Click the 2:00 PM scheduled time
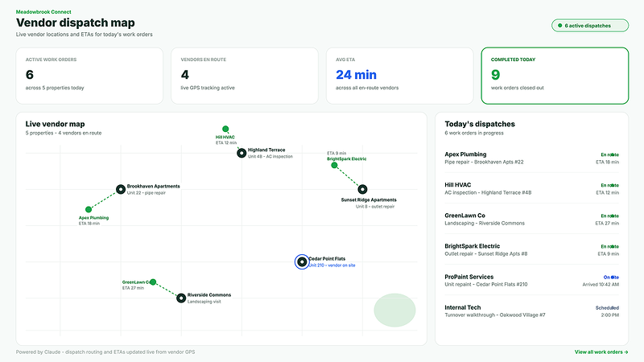This screenshot has width=644, height=362. [x=610, y=315]
